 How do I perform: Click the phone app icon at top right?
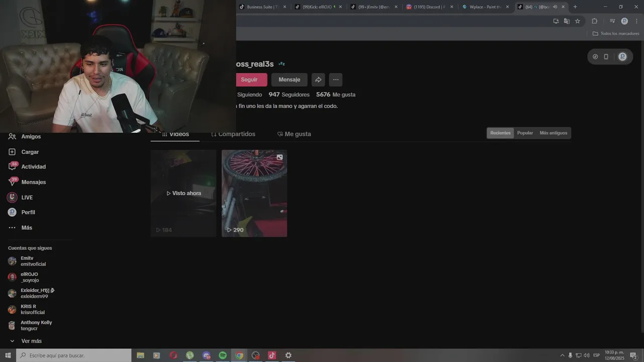pyautogui.click(x=606, y=57)
